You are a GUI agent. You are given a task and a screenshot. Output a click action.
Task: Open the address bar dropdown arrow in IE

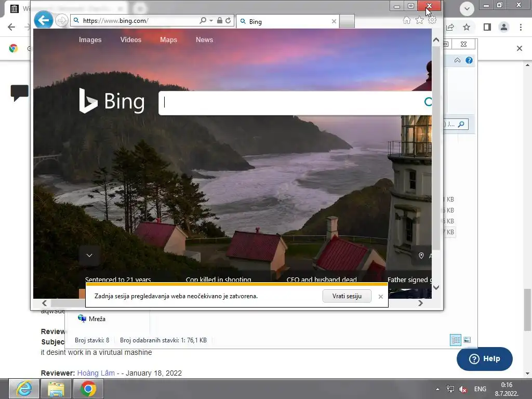[211, 21]
